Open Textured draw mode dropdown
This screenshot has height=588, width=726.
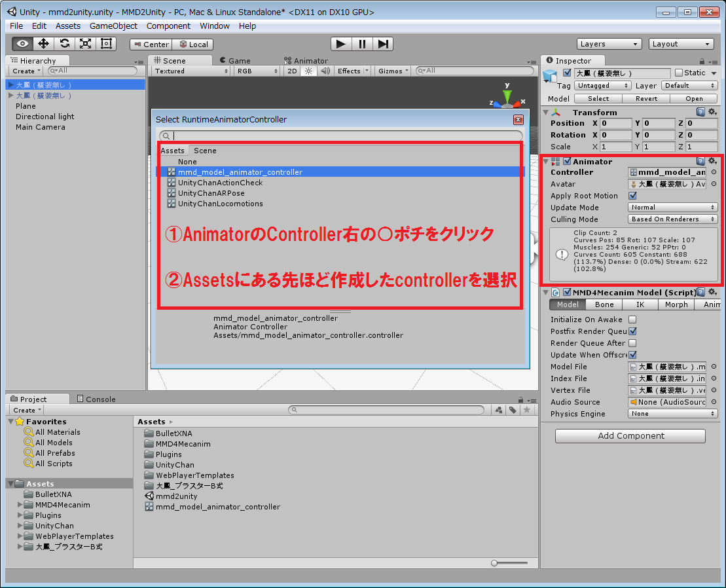point(191,71)
